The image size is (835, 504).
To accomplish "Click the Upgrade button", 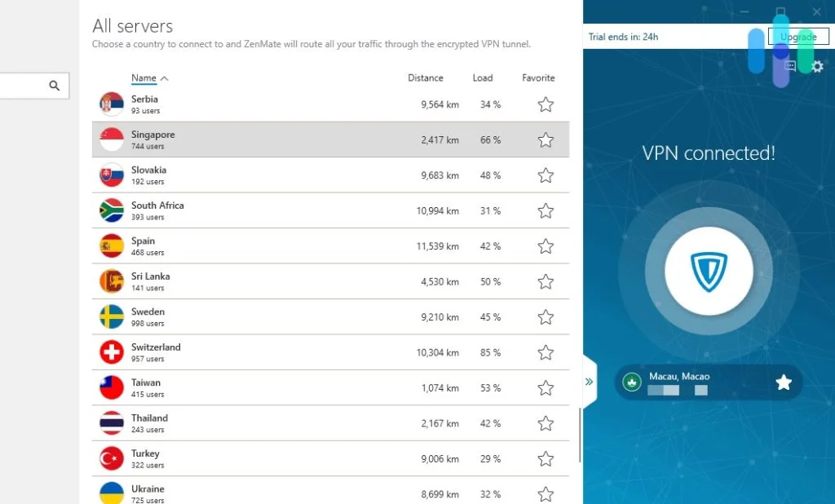I will 798,36.
